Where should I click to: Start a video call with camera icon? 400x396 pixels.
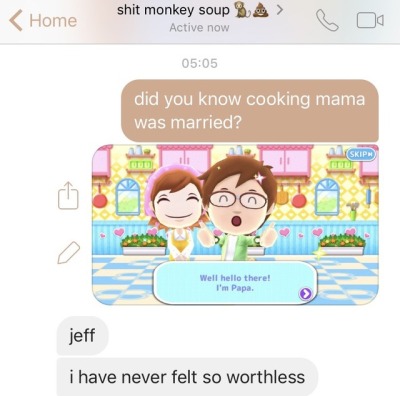click(x=370, y=20)
